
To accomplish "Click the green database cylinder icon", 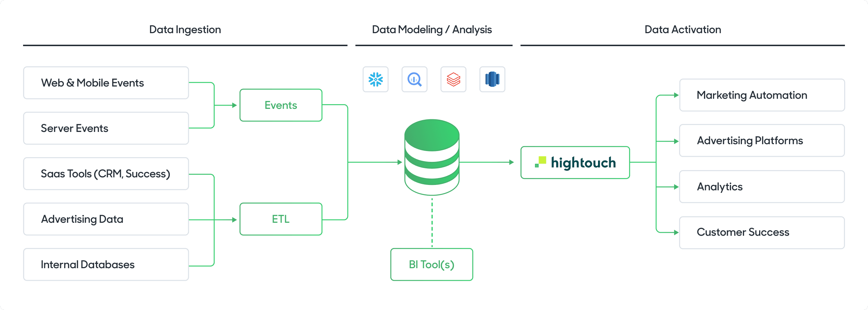I will (x=432, y=157).
